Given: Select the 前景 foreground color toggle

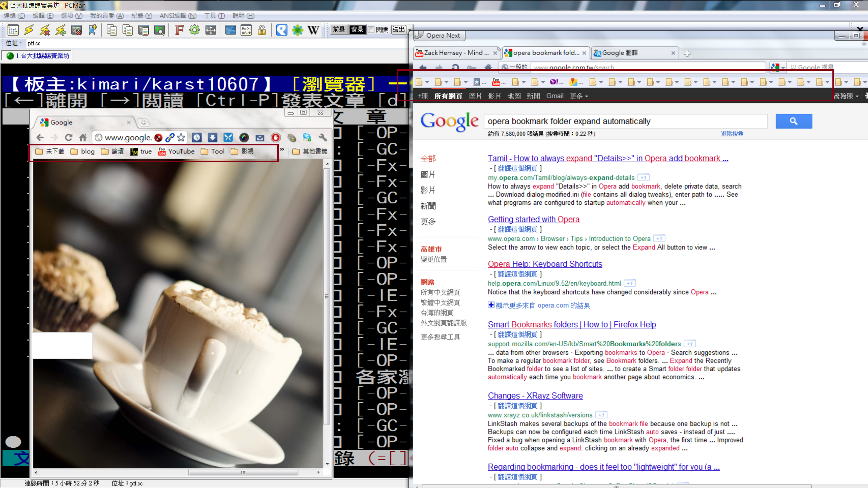Looking at the screenshot, I should pyautogui.click(x=338, y=29).
